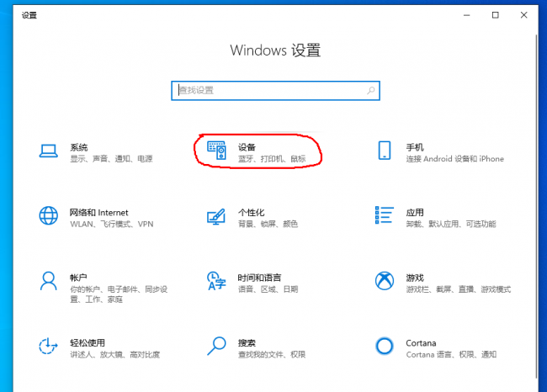
Task: Click the text 卸载、默认应用、可选功能
Action: coord(451,224)
